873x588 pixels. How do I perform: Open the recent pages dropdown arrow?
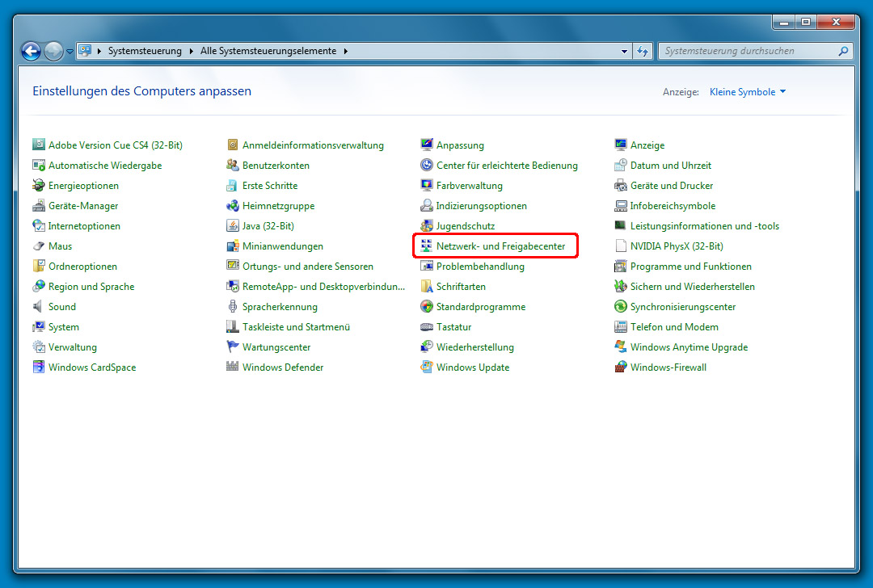70,51
